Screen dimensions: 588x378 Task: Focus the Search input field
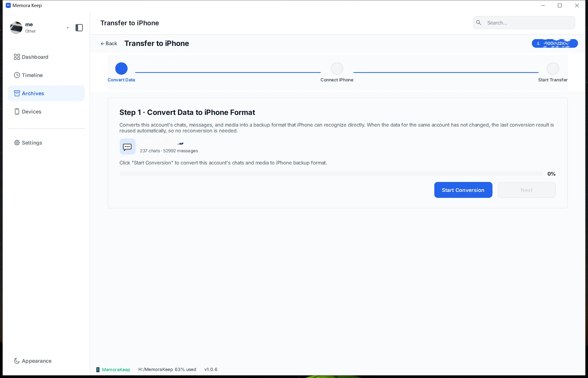tap(524, 23)
